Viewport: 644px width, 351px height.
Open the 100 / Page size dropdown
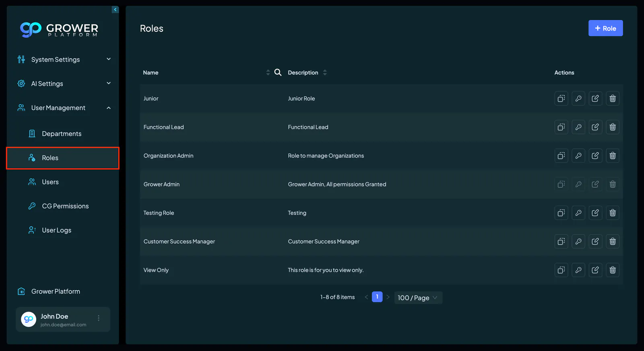[x=418, y=298]
